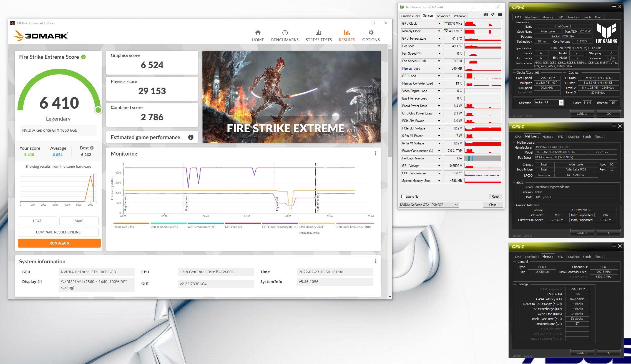Click the green validation checkmark next to score
Image resolution: width=631 pixels, height=364 pixels.
point(84,57)
